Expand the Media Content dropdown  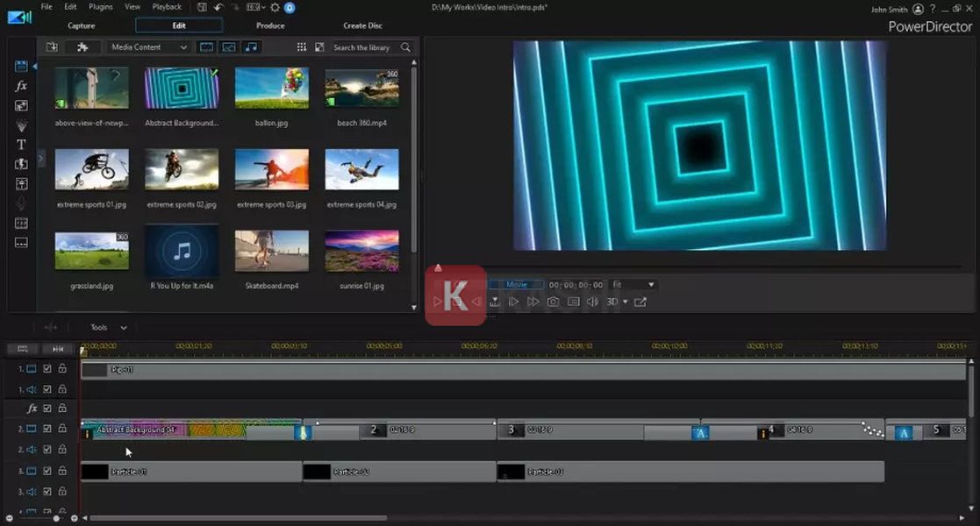(x=148, y=47)
